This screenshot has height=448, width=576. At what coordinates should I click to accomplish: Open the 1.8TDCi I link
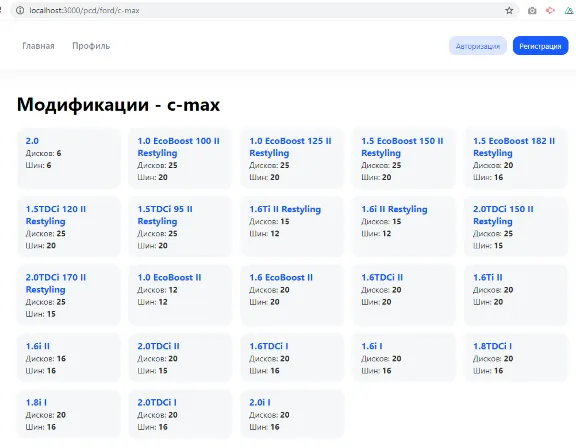[493, 346]
